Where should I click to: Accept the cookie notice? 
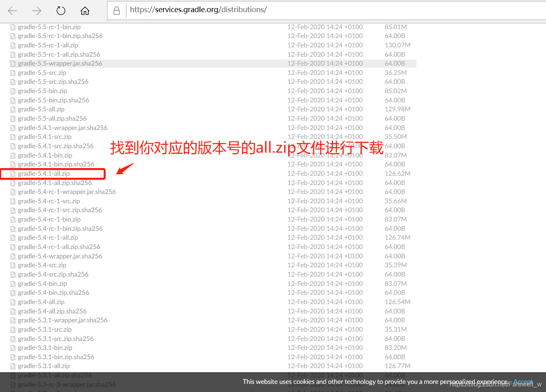[523, 381]
